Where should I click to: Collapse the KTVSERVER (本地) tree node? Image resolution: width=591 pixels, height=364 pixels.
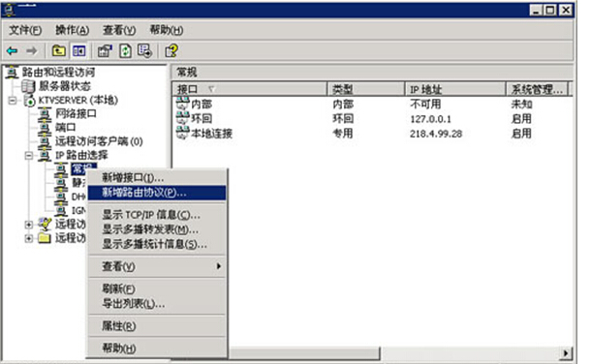click(13, 101)
